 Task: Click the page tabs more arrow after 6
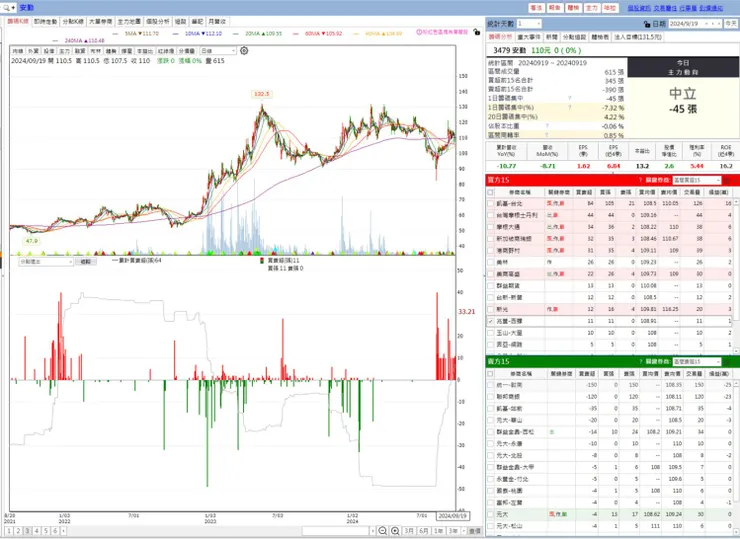click(x=63, y=531)
